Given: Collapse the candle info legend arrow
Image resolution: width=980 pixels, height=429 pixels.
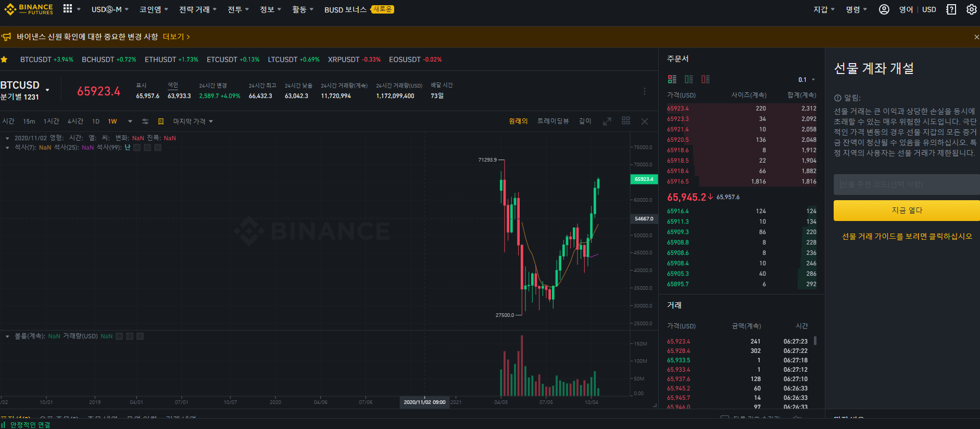Looking at the screenshot, I should tap(7, 138).
